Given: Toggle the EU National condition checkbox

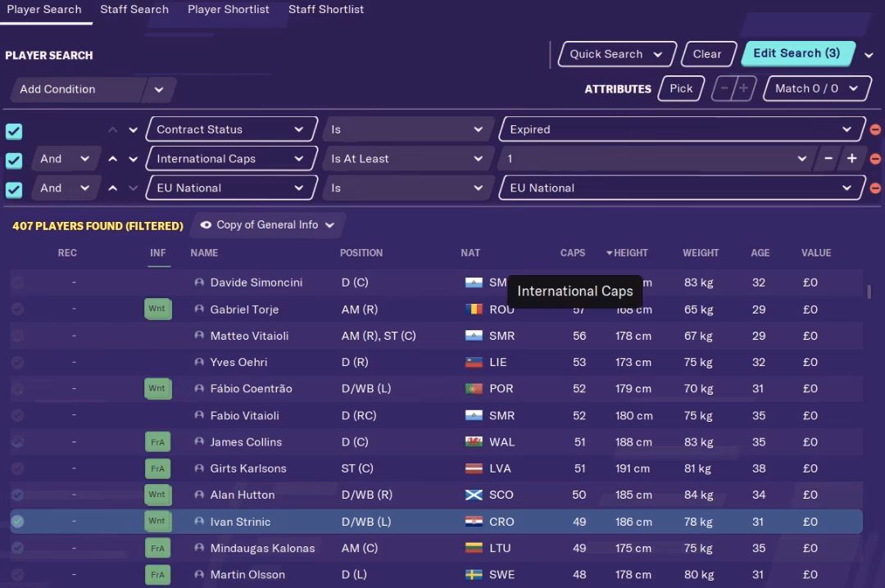Looking at the screenshot, I should 14,190.
